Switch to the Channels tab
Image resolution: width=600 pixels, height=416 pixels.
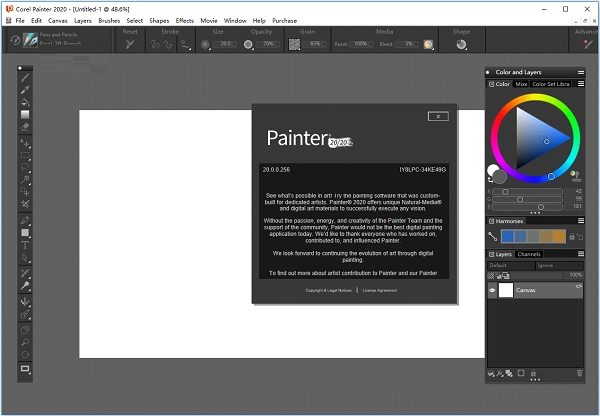click(529, 254)
